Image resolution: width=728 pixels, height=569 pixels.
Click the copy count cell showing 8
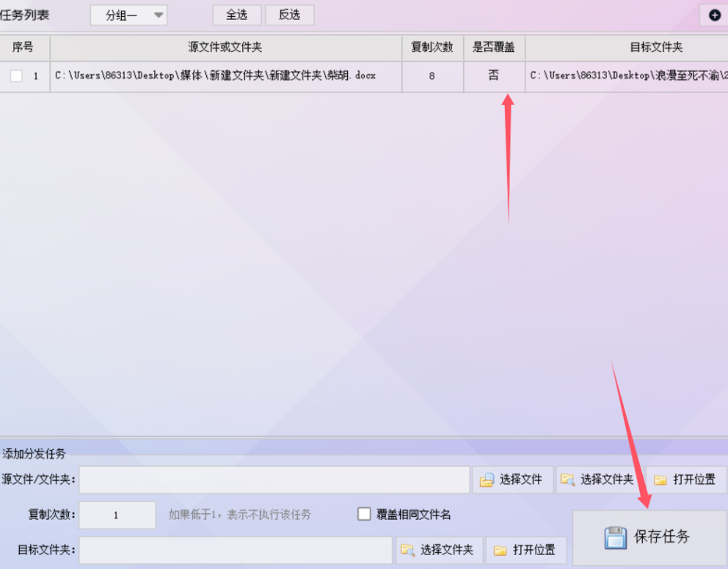[x=432, y=76]
